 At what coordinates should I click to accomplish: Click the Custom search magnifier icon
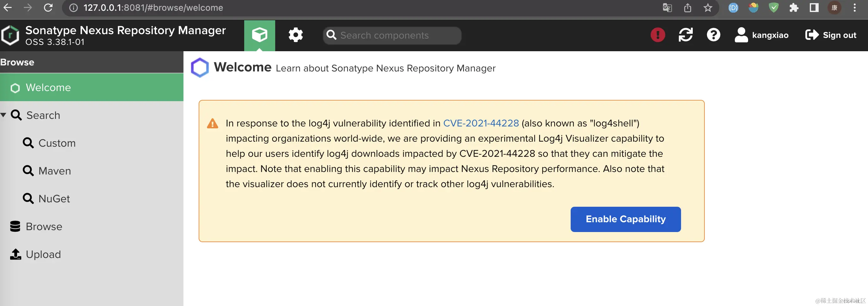[x=28, y=143]
